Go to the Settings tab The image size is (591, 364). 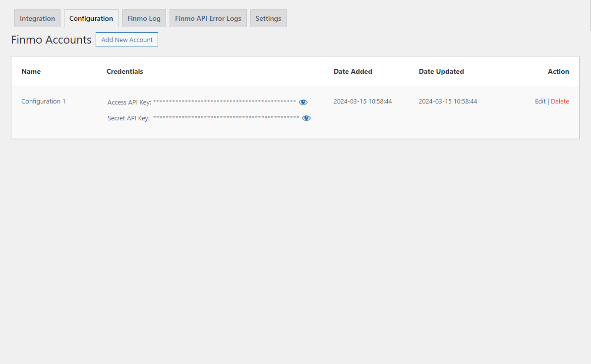[x=268, y=18]
